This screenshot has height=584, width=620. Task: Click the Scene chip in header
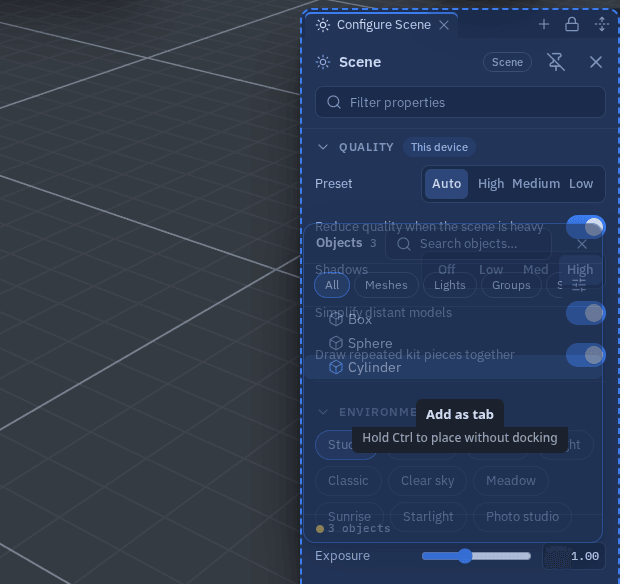pyautogui.click(x=507, y=62)
